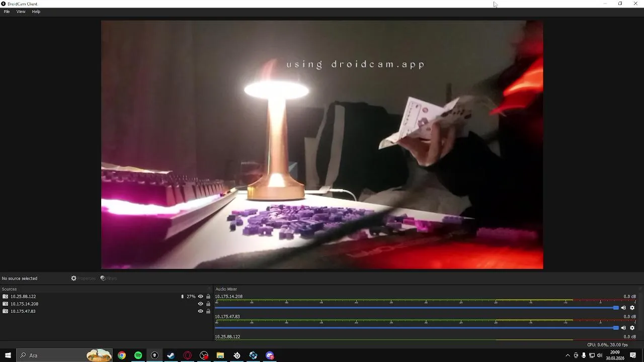Click the battery indicator on source 10.25.88.122

182,297
